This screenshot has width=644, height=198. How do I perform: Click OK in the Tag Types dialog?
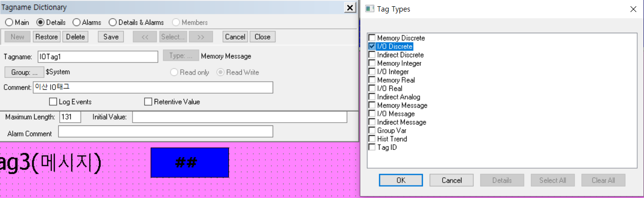click(x=401, y=180)
